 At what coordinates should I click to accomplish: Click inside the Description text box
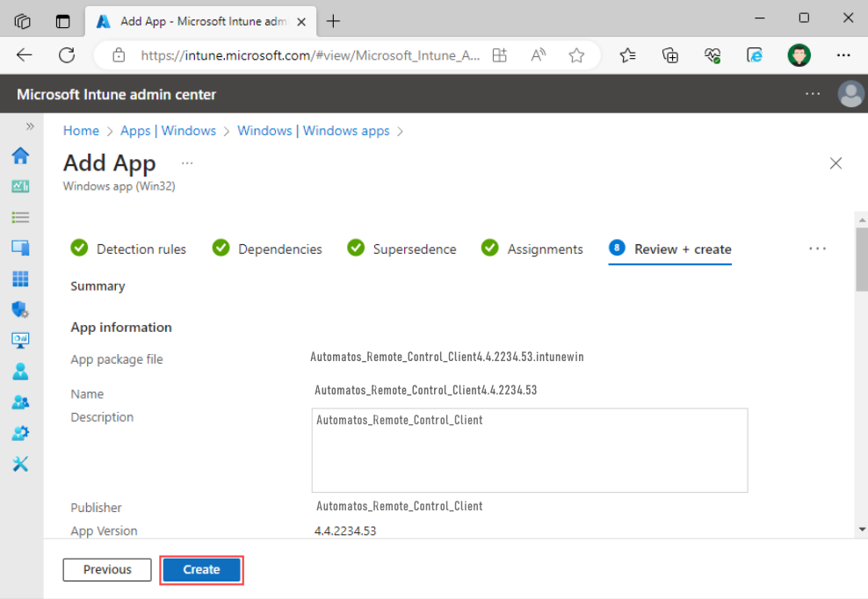tap(529, 451)
